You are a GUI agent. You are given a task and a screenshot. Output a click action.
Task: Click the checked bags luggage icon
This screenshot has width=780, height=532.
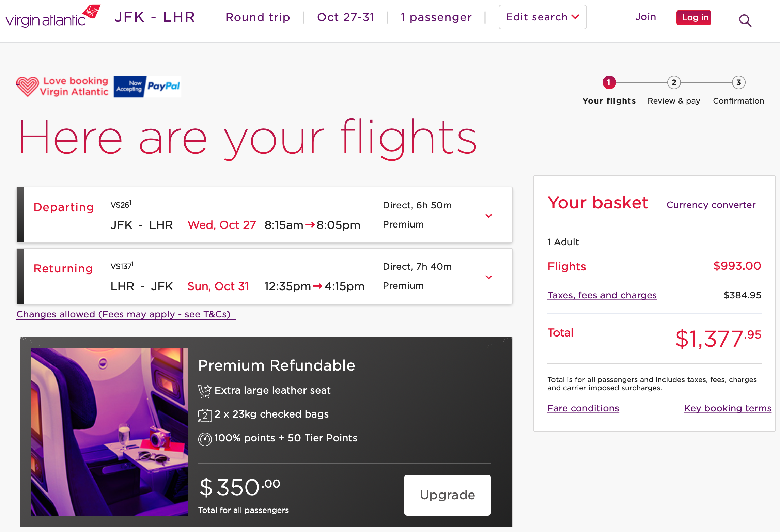[x=205, y=415]
